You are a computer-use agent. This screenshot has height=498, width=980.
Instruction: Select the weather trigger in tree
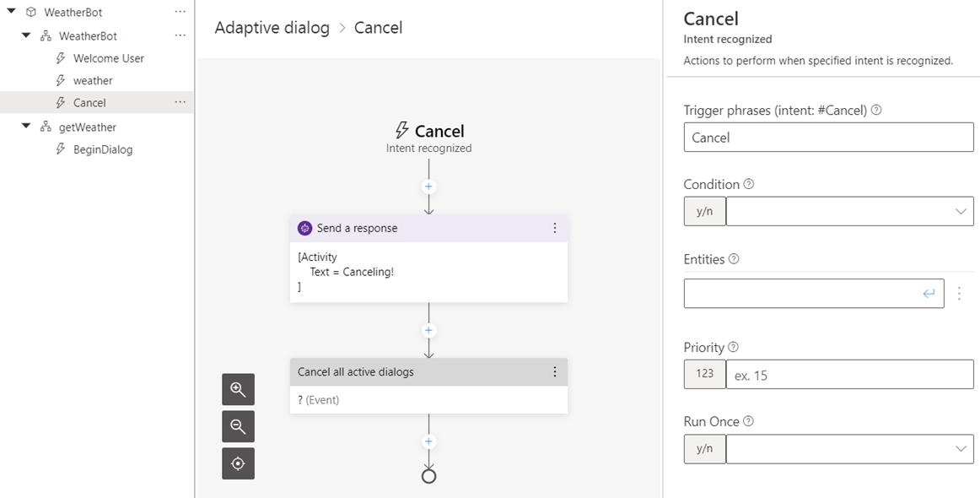(93, 81)
